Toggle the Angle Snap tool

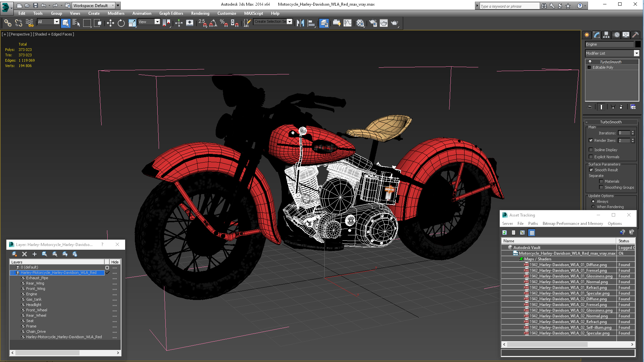click(213, 23)
